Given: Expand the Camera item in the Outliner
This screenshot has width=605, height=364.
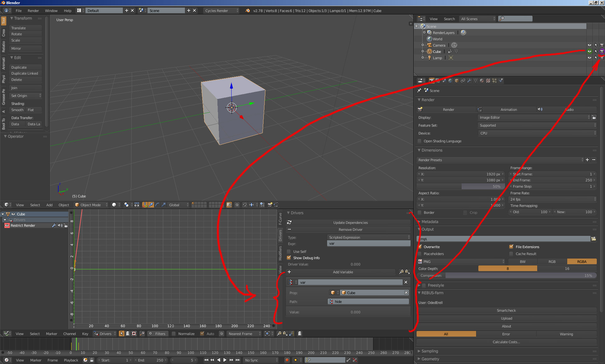Looking at the screenshot, I should [423, 45].
